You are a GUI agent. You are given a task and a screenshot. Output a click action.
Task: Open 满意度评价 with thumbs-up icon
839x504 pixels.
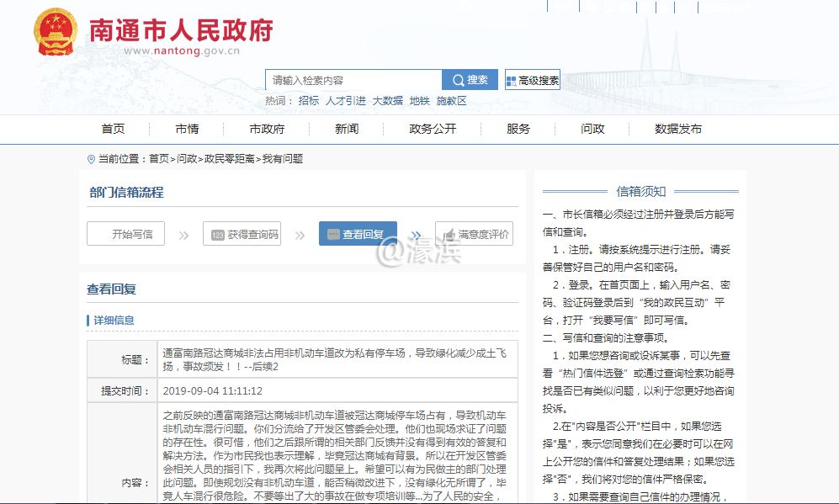[474, 235]
